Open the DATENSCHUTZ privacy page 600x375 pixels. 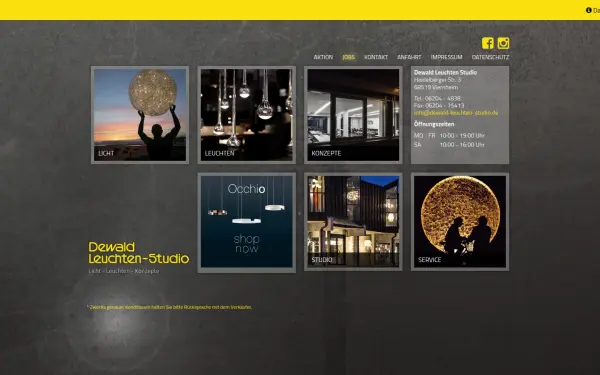click(x=490, y=57)
